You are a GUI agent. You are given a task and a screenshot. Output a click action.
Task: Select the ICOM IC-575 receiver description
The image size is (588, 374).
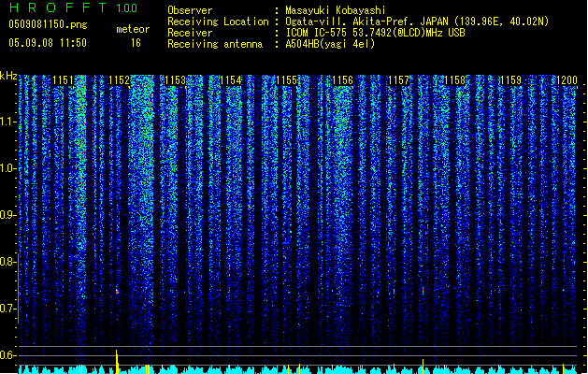(375, 33)
